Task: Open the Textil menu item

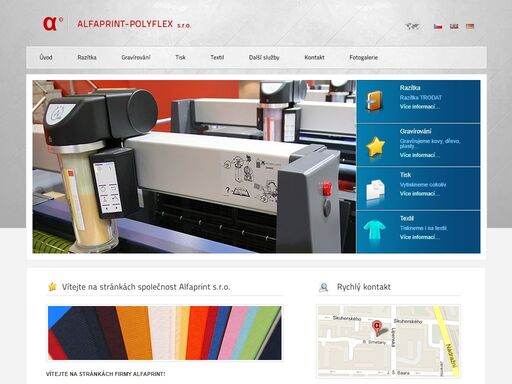Action: pyautogui.click(x=217, y=57)
